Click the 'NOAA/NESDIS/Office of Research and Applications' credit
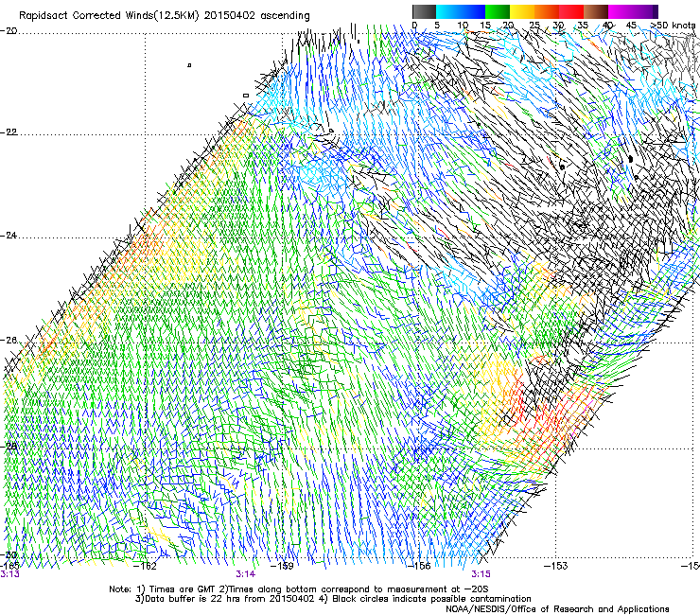Image resolution: width=700 pixels, height=615 pixels. (x=557, y=609)
